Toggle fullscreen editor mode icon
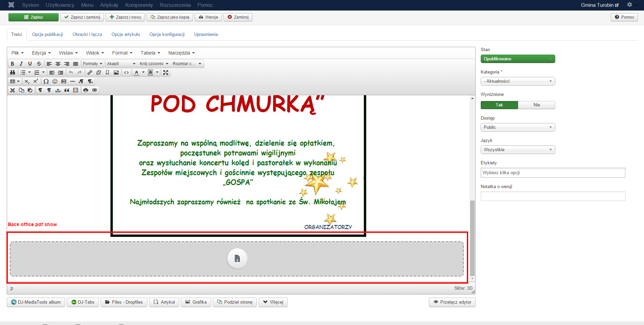Screen dimensions: 644x325 click(x=166, y=73)
